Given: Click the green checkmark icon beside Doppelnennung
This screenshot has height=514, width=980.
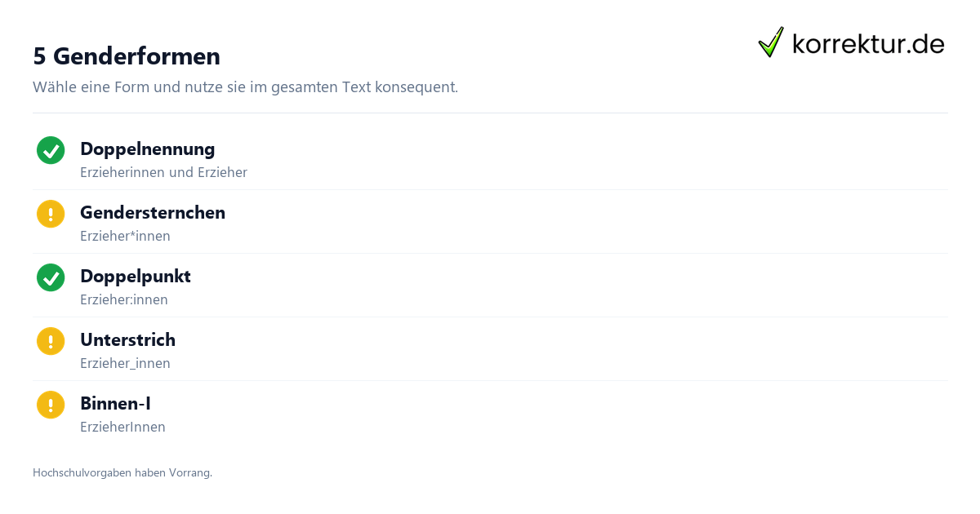Looking at the screenshot, I should (51, 150).
